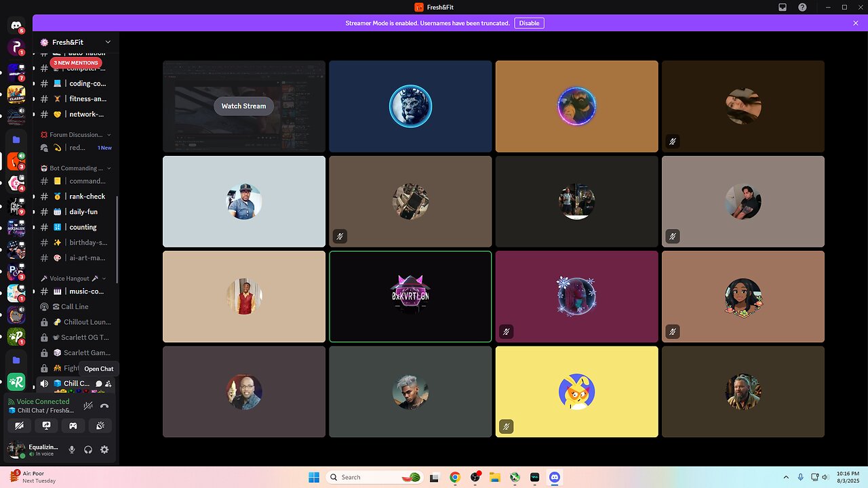Open the coding-co channel
This screenshot has height=488, width=868.
[x=76, y=83]
